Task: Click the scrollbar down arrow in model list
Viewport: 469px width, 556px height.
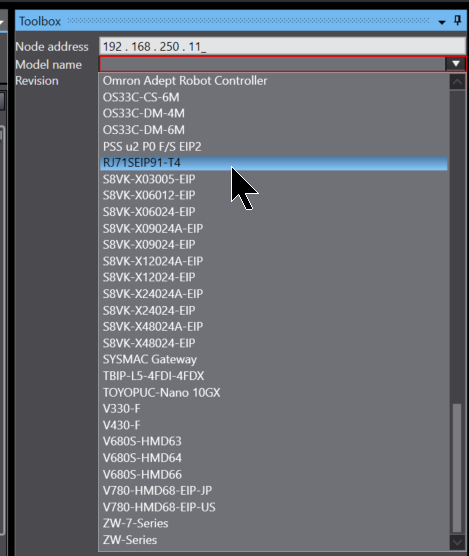Action: pos(457,543)
